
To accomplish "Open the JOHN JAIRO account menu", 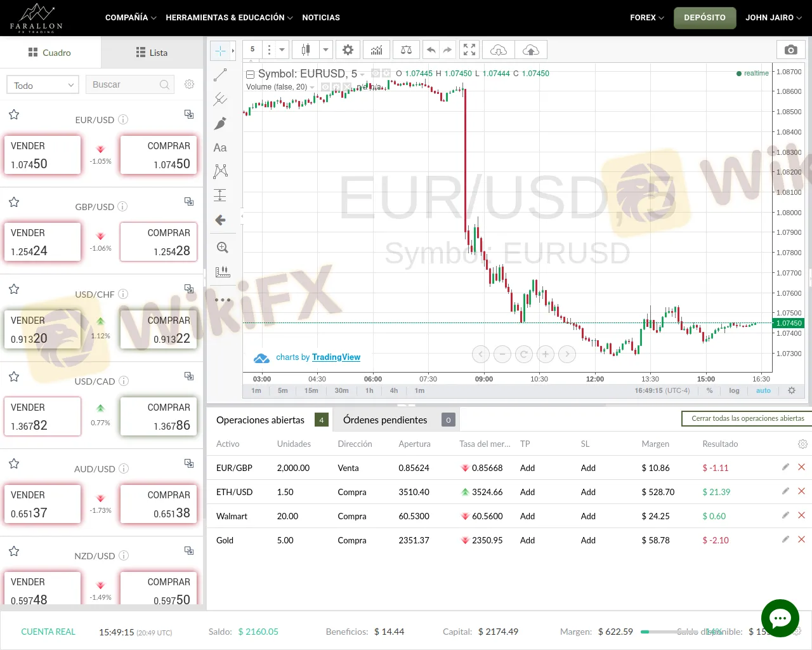I will pos(773,18).
